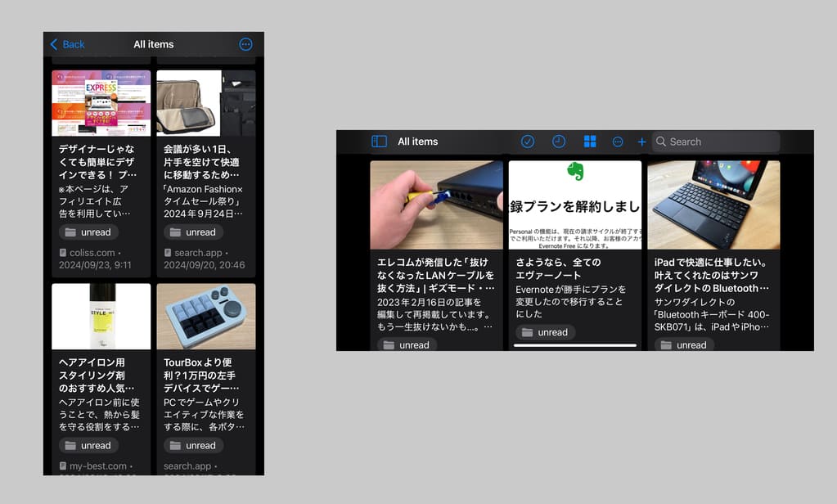Tap the checkmark select icon in tablet toolbar

point(528,142)
